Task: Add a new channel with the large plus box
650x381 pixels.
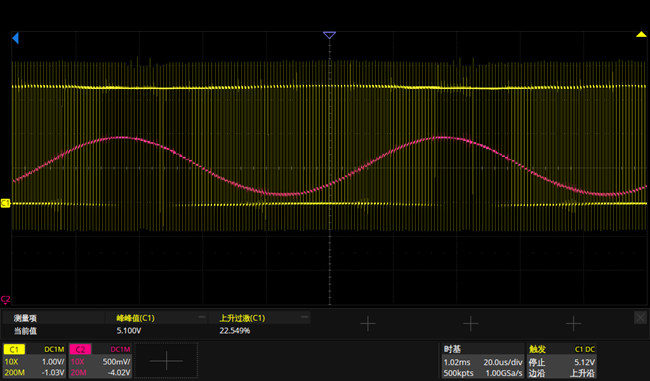Action: (x=166, y=360)
